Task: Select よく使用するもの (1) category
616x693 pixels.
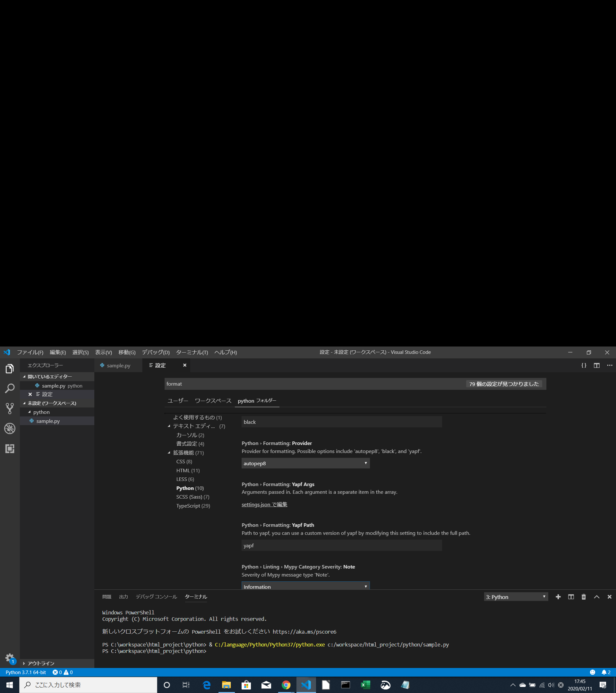Action: (x=197, y=417)
